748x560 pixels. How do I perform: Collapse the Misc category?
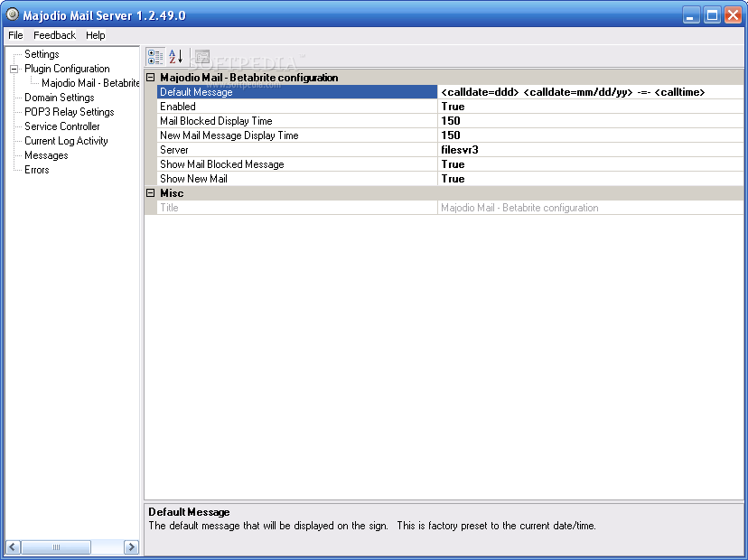[151, 192]
